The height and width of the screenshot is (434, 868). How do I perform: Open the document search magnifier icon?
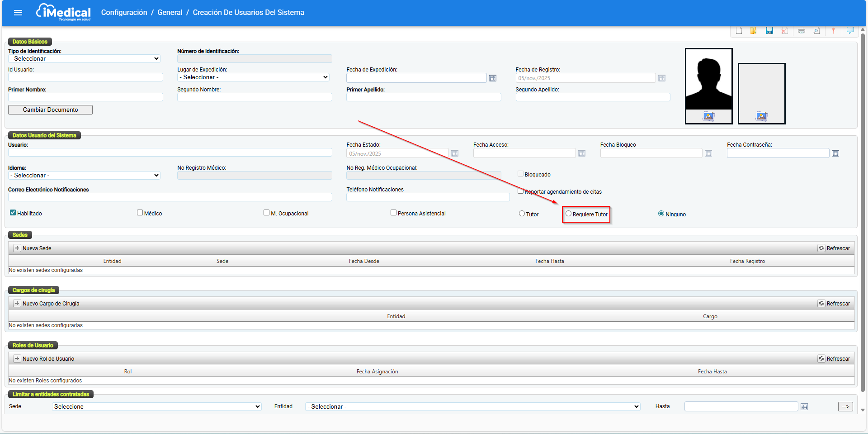[816, 31]
